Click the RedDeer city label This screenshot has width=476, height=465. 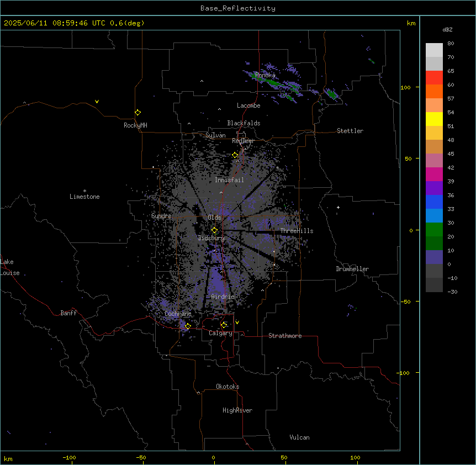click(243, 141)
